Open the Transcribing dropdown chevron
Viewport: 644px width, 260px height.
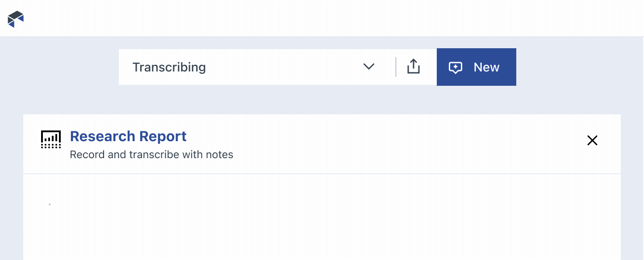pyautogui.click(x=368, y=67)
